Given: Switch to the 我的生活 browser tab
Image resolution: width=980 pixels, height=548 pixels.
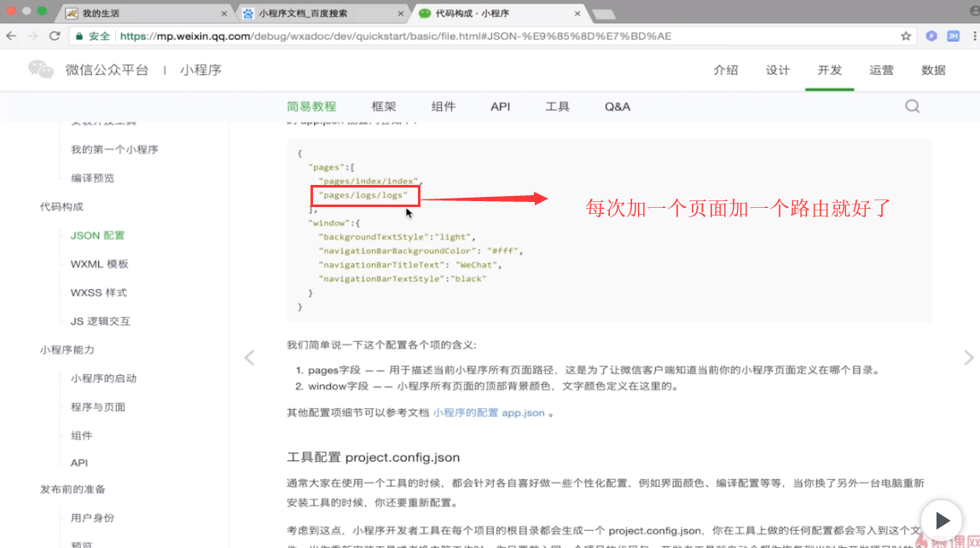Looking at the screenshot, I should pos(147,13).
